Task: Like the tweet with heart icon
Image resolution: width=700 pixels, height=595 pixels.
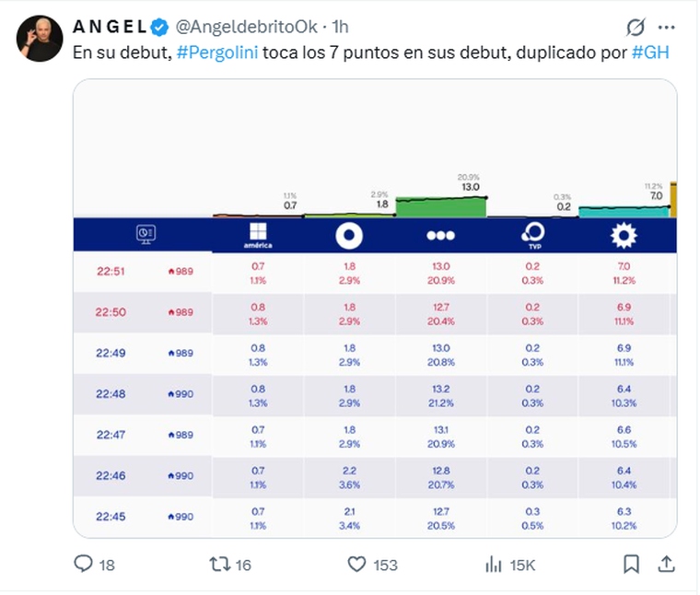Action: (x=356, y=564)
